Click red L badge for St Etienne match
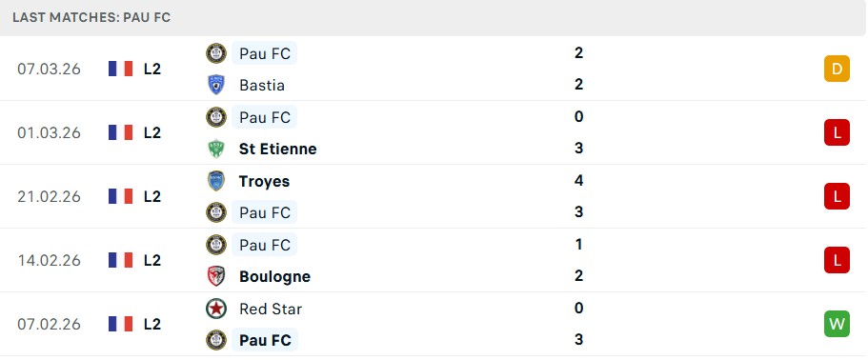This screenshot has width=868, height=360. click(837, 132)
